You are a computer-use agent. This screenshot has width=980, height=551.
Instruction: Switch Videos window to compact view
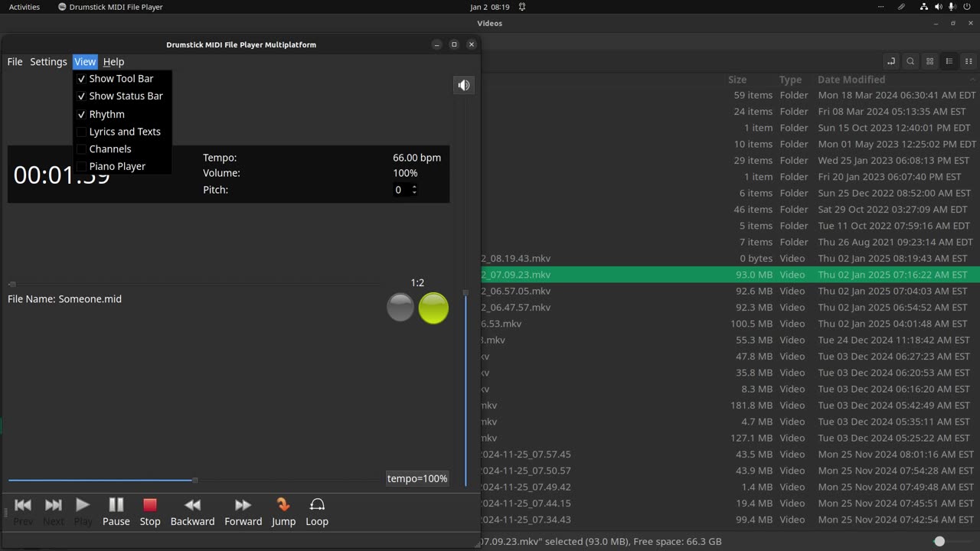969,61
